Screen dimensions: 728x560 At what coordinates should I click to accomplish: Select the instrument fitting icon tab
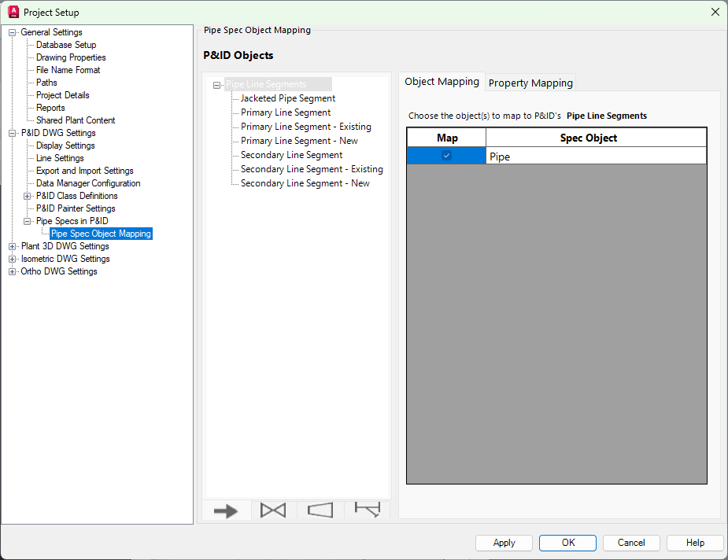[367, 510]
